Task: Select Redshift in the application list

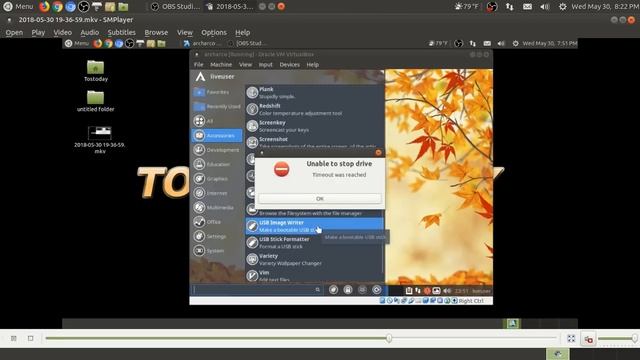Action: 314,109
